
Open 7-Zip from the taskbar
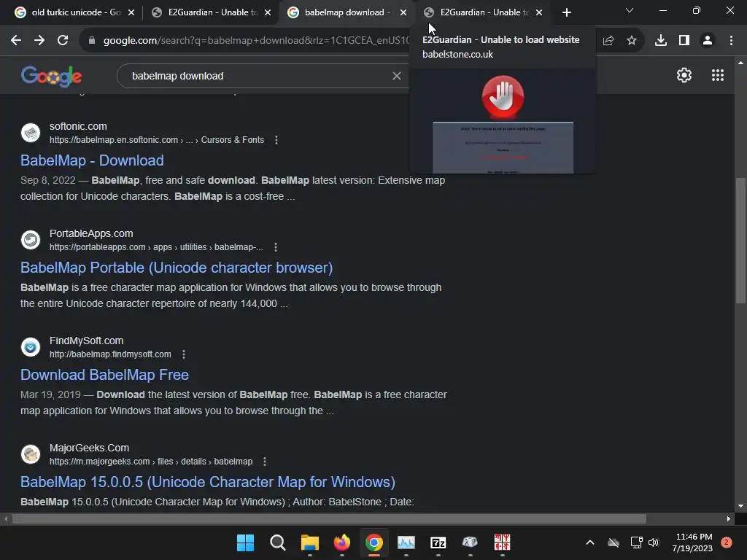pyautogui.click(x=438, y=542)
